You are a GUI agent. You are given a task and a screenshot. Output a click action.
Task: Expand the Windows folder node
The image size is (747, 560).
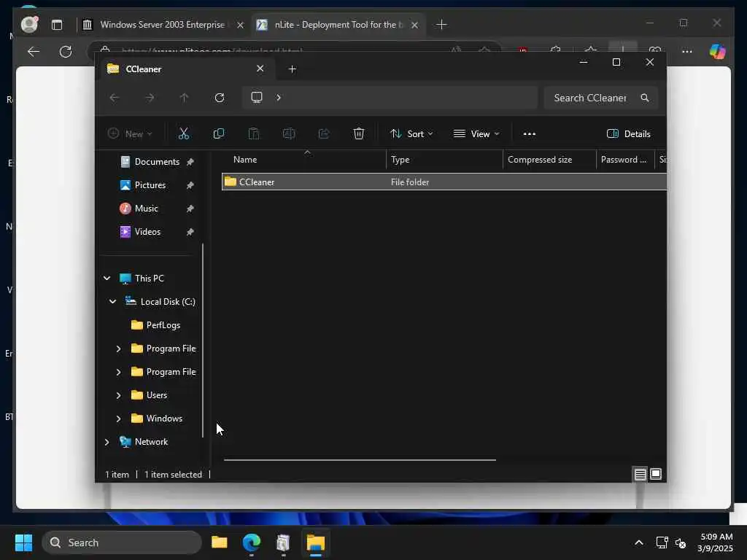[x=118, y=419]
